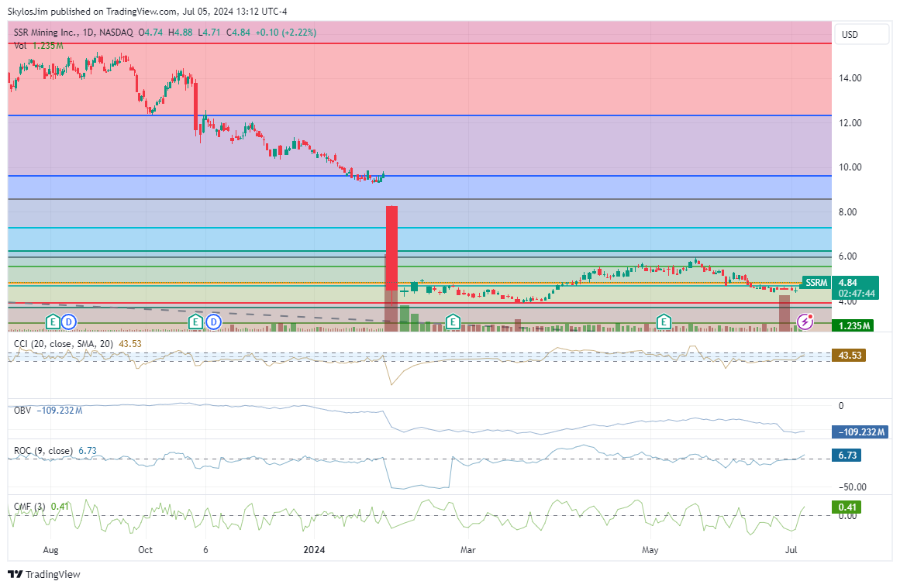
Task: Click the Oct label on time axis
Action: point(145,549)
